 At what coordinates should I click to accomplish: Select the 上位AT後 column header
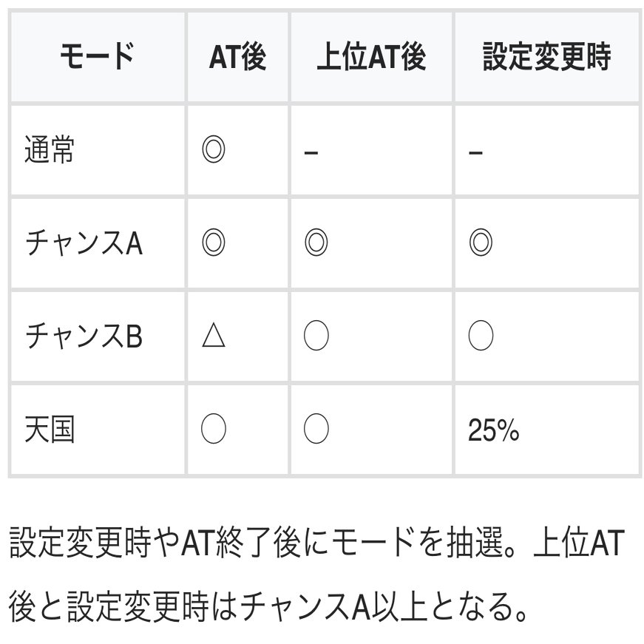pyautogui.click(x=372, y=57)
